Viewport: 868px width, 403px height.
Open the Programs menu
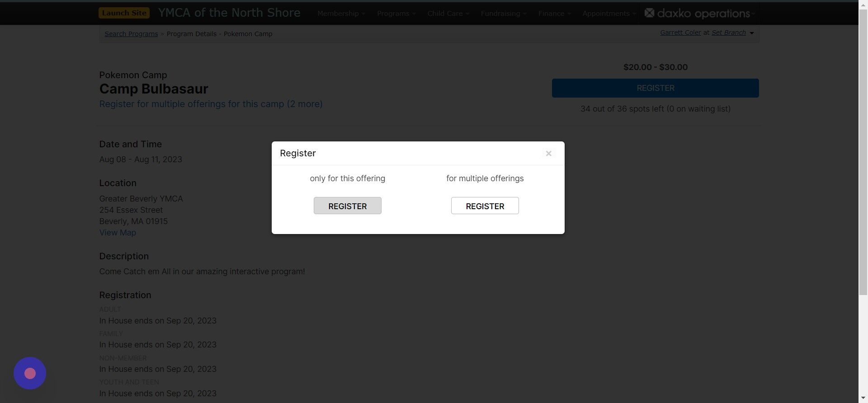coord(396,14)
